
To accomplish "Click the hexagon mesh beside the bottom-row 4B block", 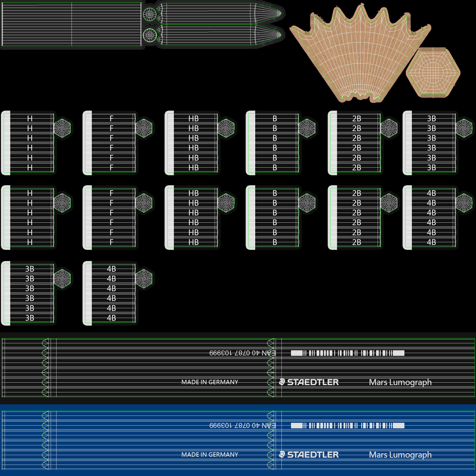I will pyautogui.click(x=144, y=278).
